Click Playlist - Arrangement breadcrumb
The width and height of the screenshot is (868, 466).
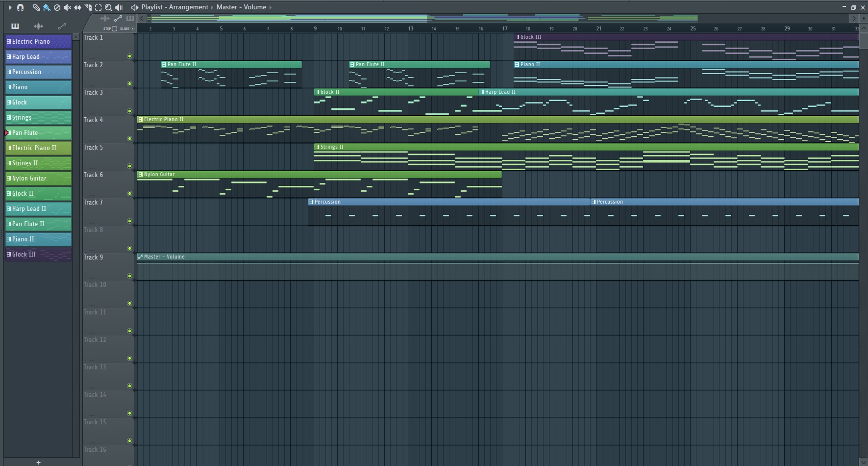click(x=174, y=7)
